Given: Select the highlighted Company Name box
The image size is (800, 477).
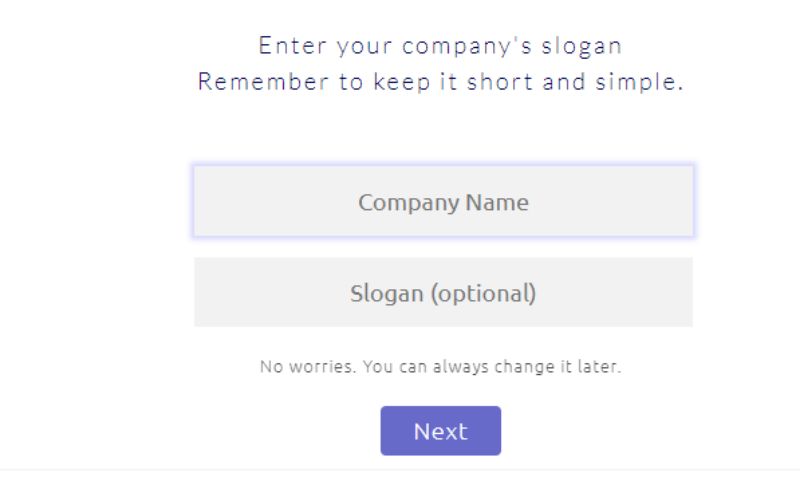Looking at the screenshot, I should pos(443,202).
